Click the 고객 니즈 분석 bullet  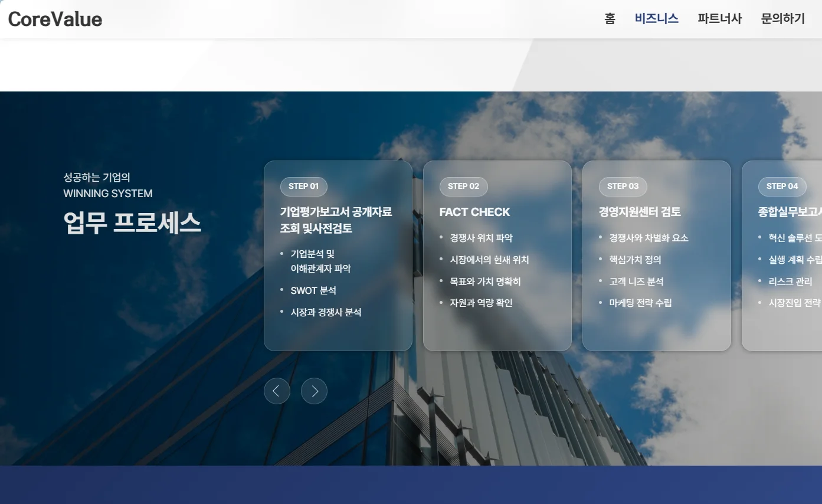636,282
